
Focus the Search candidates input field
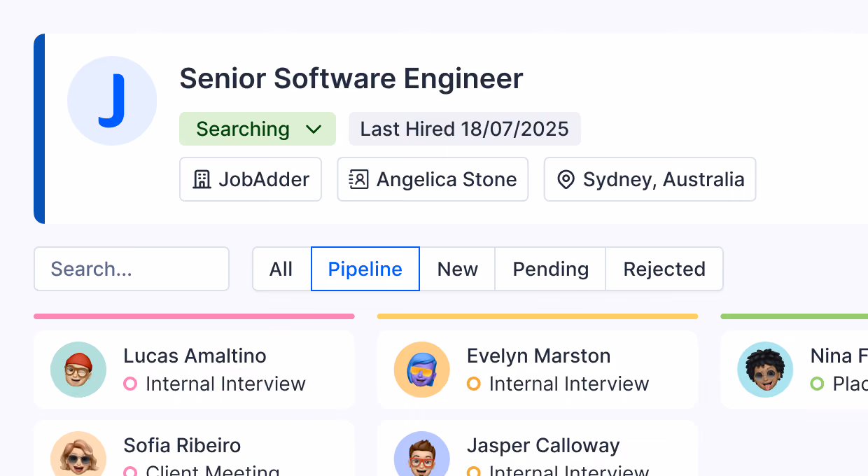click(x=132, y=269)
